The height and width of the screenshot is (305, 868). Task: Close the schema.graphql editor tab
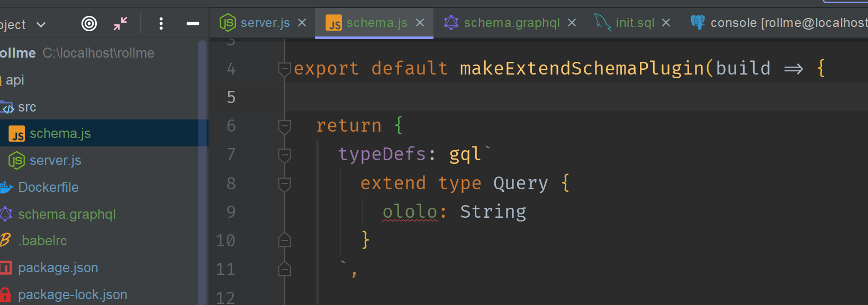tap(572, 23)
